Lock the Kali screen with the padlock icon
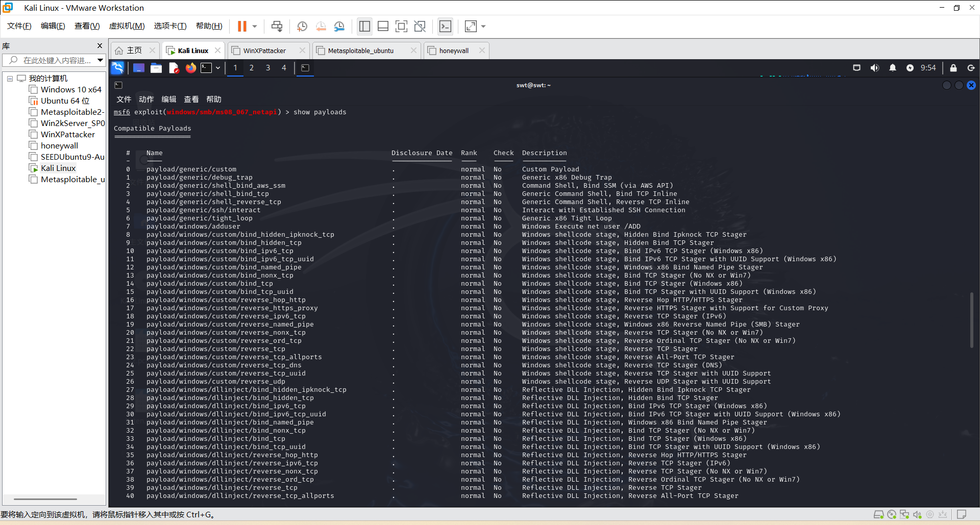The image size is (980, 525). (x=953, y=68)
